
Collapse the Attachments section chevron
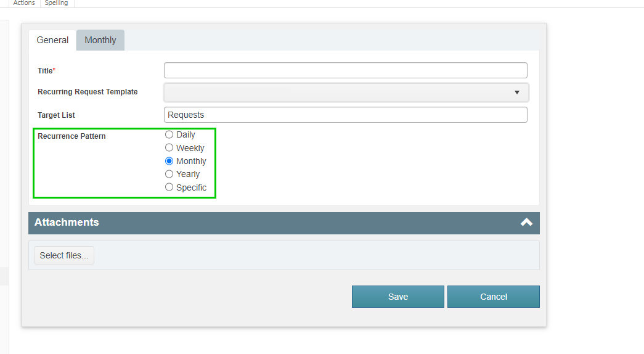[x=526, y=223]
